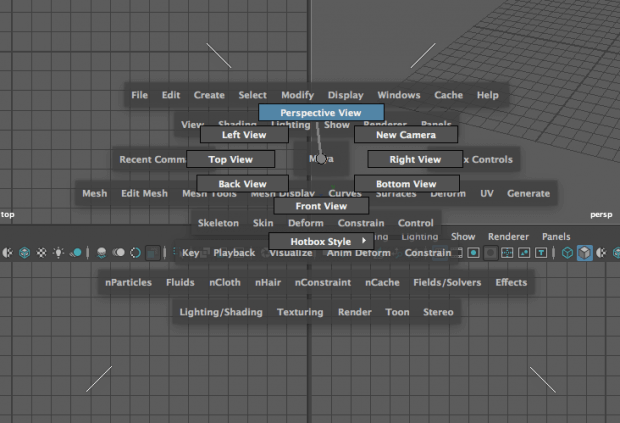620x423 pixels.
Task: Toggle resolution gate icon in persp panel
Action: (x=473, y=252)
